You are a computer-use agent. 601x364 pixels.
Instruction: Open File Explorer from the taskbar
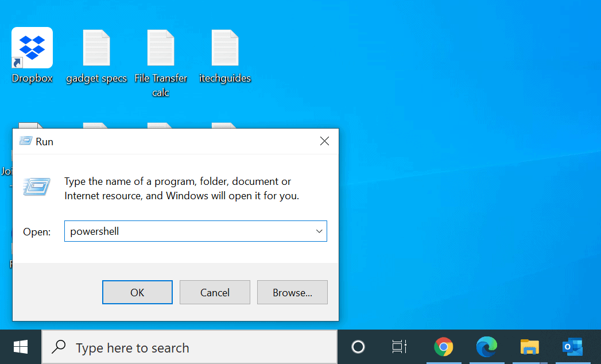(529, 347)
